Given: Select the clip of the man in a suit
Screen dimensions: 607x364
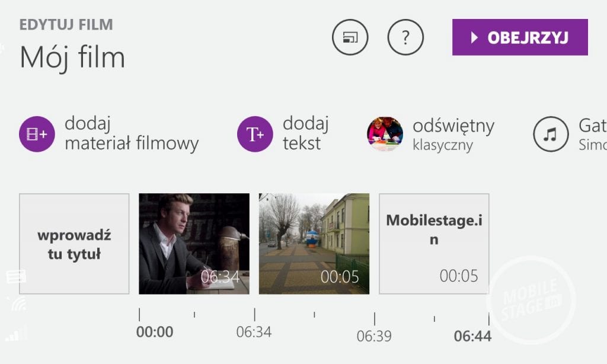Looking at the screenshot, I should click(194, 244).
